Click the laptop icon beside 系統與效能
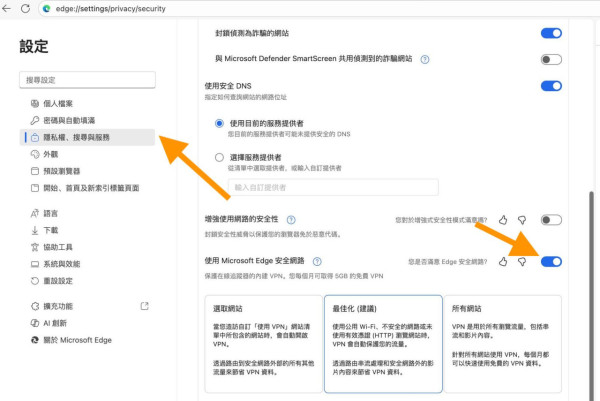The image size is (600, 401). tap(35, 264)
